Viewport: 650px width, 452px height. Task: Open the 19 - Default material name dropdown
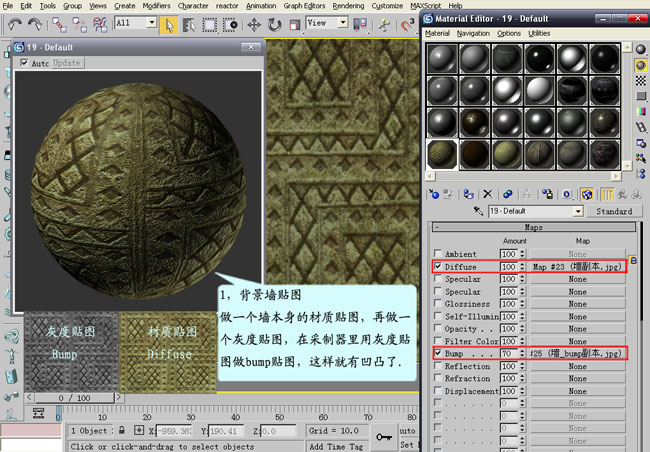pyautogui.click(x=578, y=212)
